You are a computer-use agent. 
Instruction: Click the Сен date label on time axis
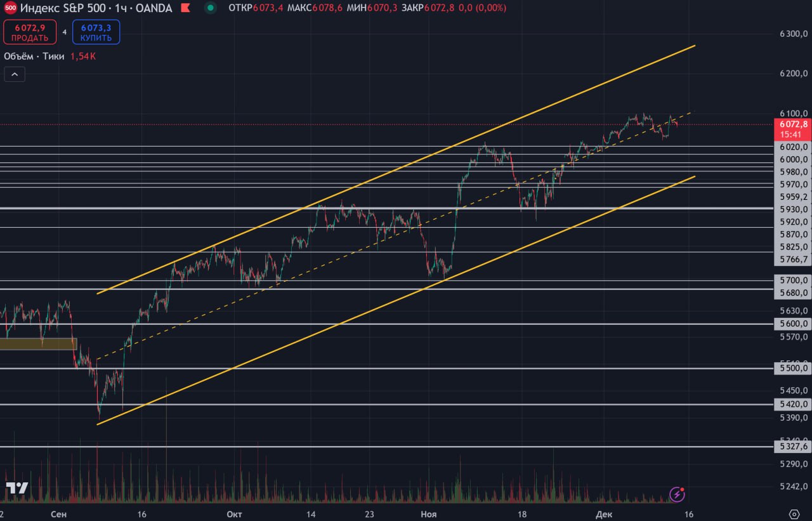tap(58, 514)
